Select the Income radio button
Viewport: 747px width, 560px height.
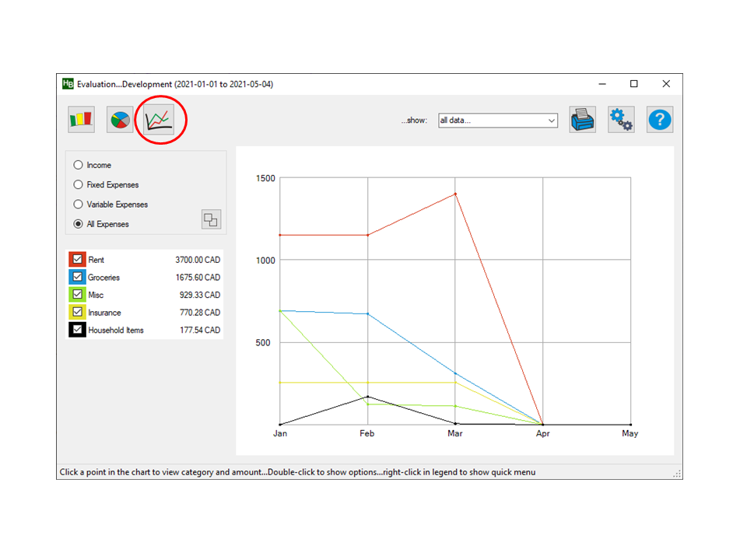78,165
